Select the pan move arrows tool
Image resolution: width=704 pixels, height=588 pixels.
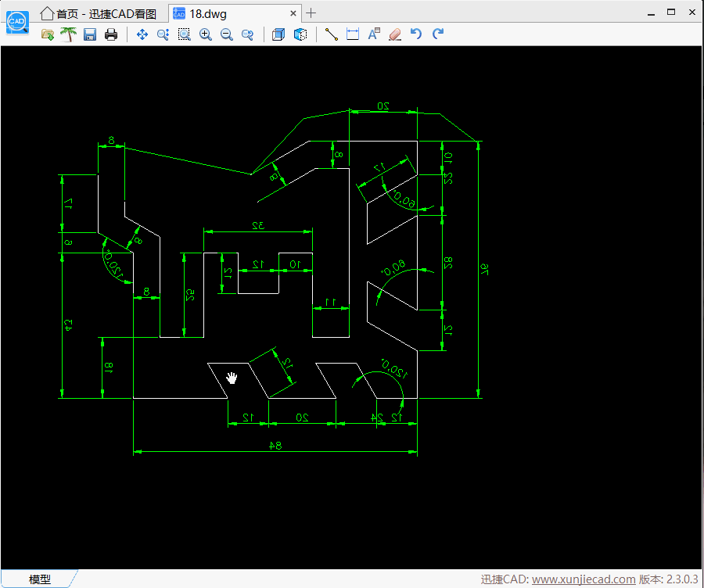(142, 34)
